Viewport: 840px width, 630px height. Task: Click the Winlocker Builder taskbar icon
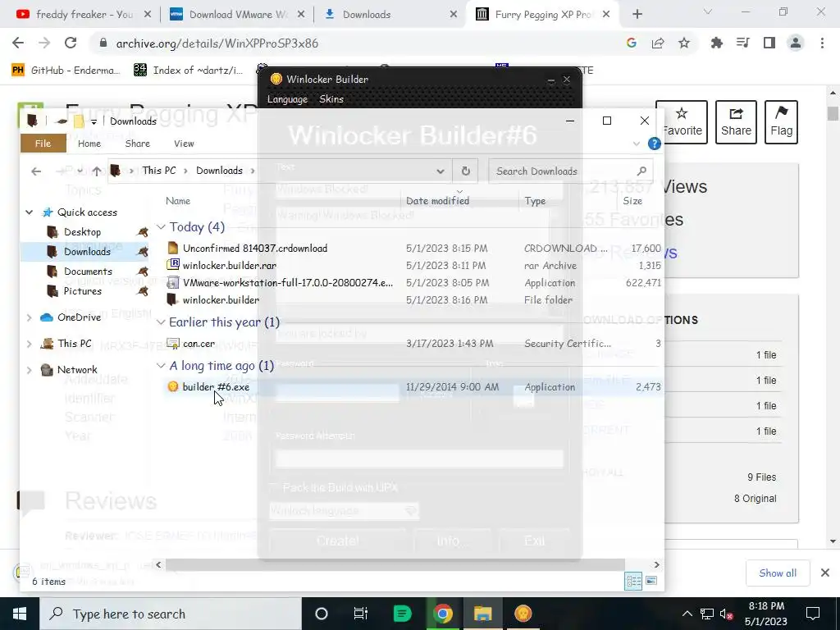523,614
